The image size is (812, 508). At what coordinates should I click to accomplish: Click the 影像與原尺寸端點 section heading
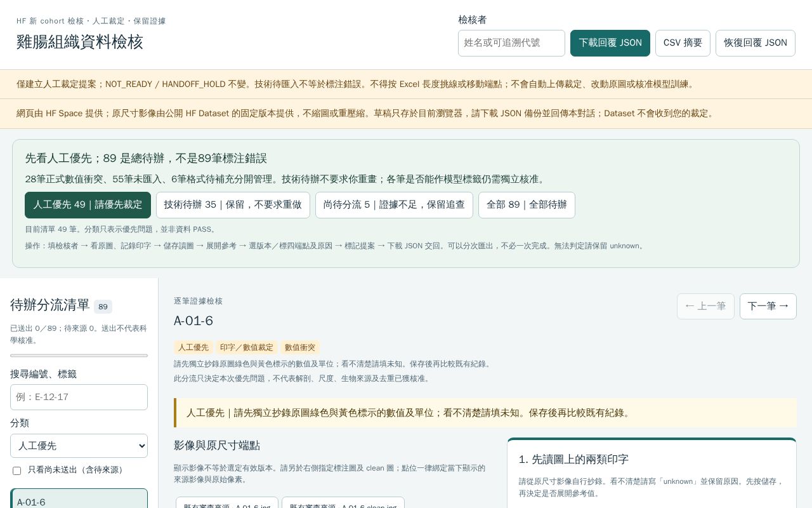coord(217,446)
